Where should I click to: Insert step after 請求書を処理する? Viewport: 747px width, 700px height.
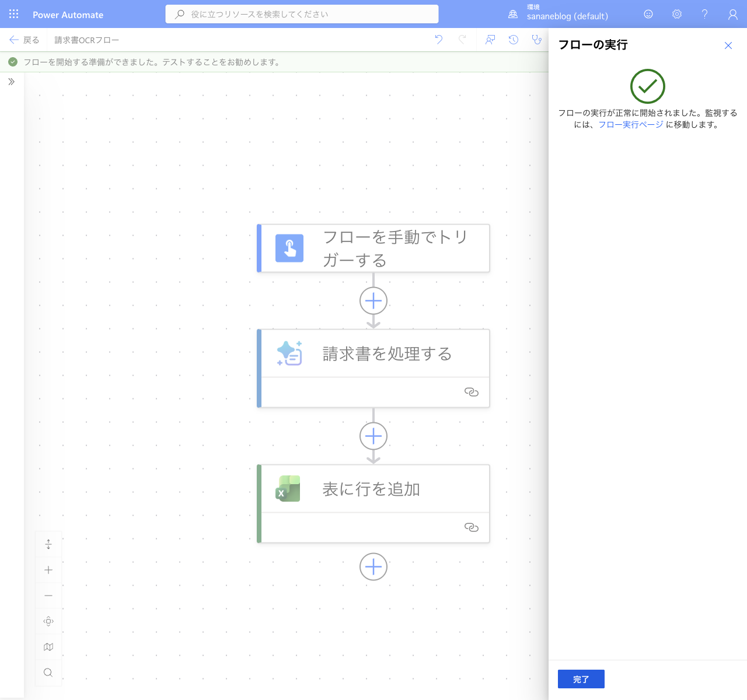(x=373, y=436)
